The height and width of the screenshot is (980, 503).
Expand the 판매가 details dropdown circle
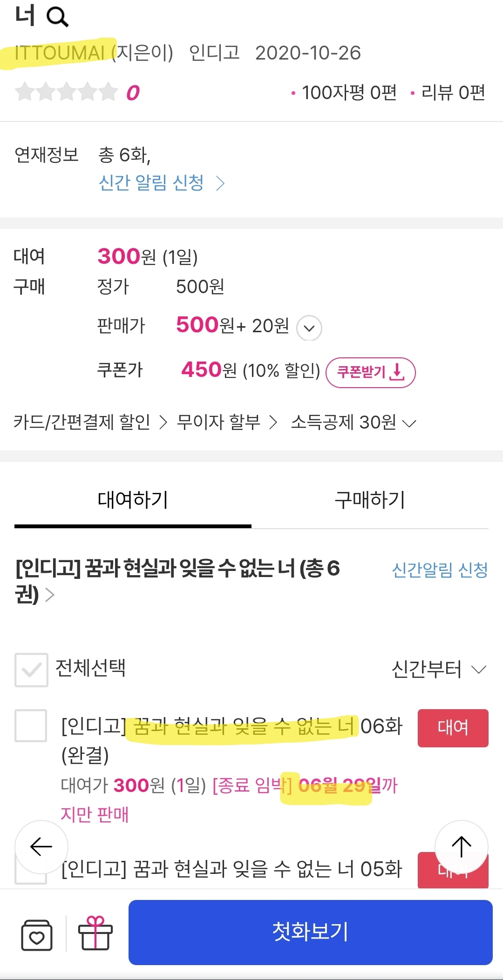tap(309, 328)
